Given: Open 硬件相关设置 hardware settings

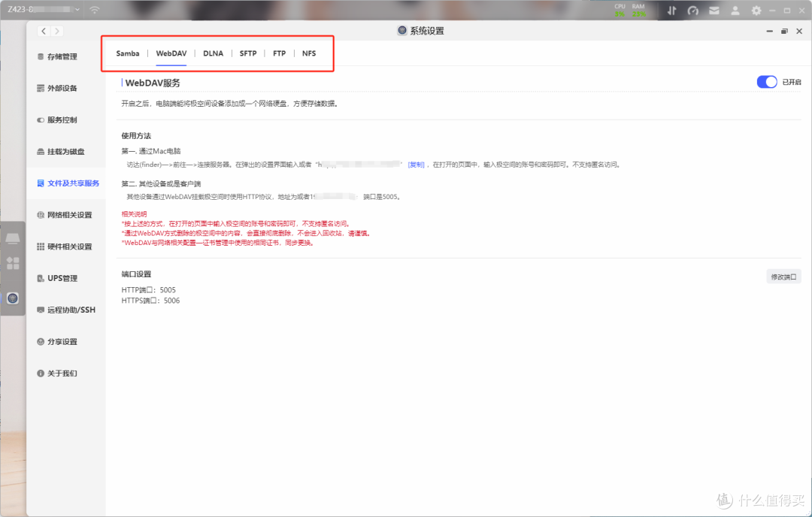Looking at the screenshot, I should coord(64,246).
